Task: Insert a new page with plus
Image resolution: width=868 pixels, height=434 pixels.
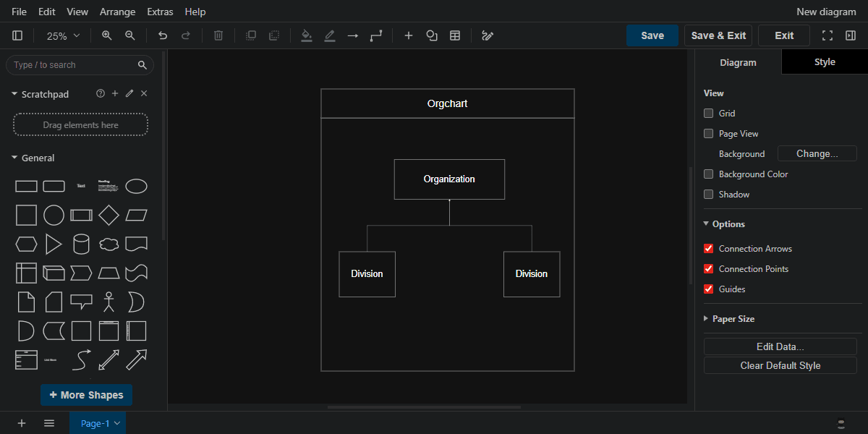Action: pos(22,423)
